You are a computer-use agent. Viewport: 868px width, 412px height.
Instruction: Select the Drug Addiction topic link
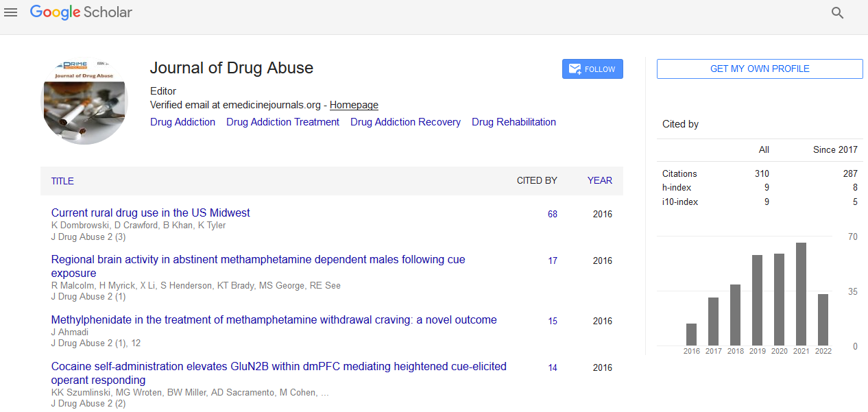pos(182,122)
